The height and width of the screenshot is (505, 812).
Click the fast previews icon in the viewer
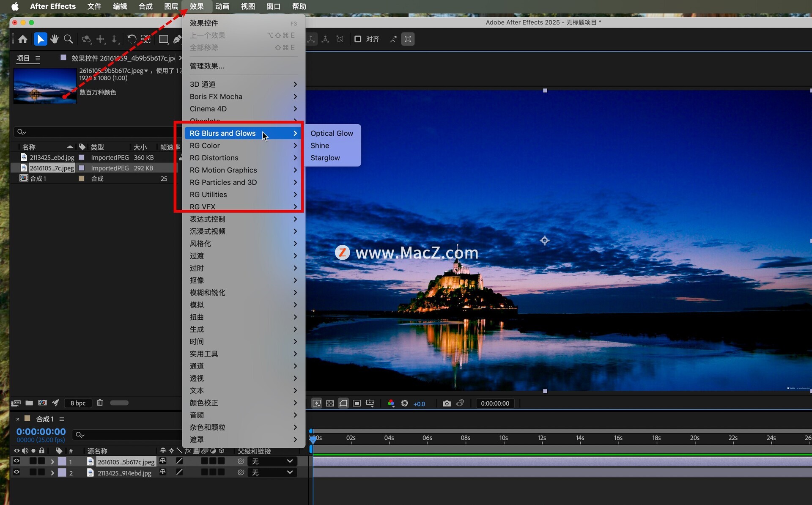point(316,403)
